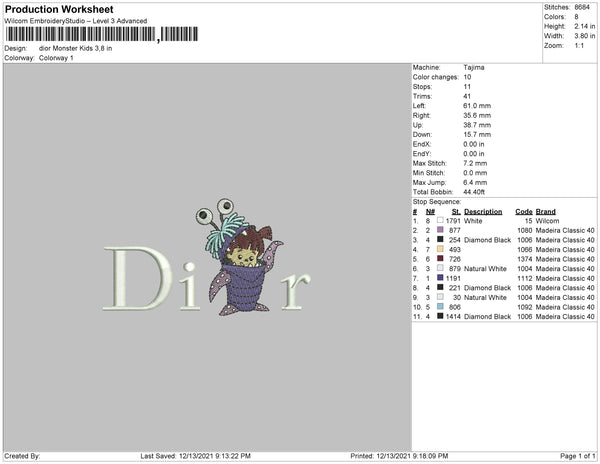Click the Width value 3.80 in

tap(584, 36)
